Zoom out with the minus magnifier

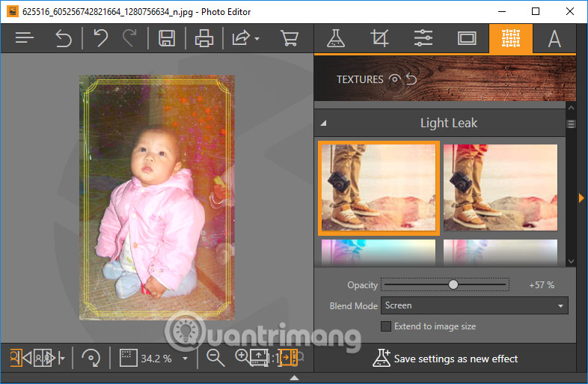215,358
